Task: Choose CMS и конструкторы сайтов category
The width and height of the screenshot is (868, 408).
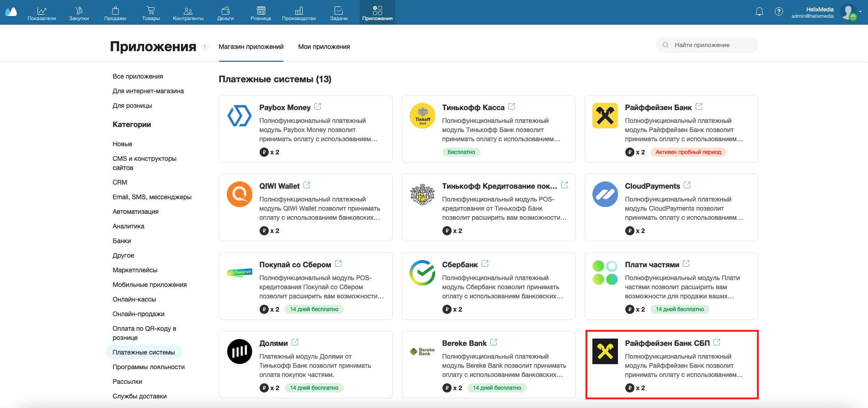Action: pos(144,163)
